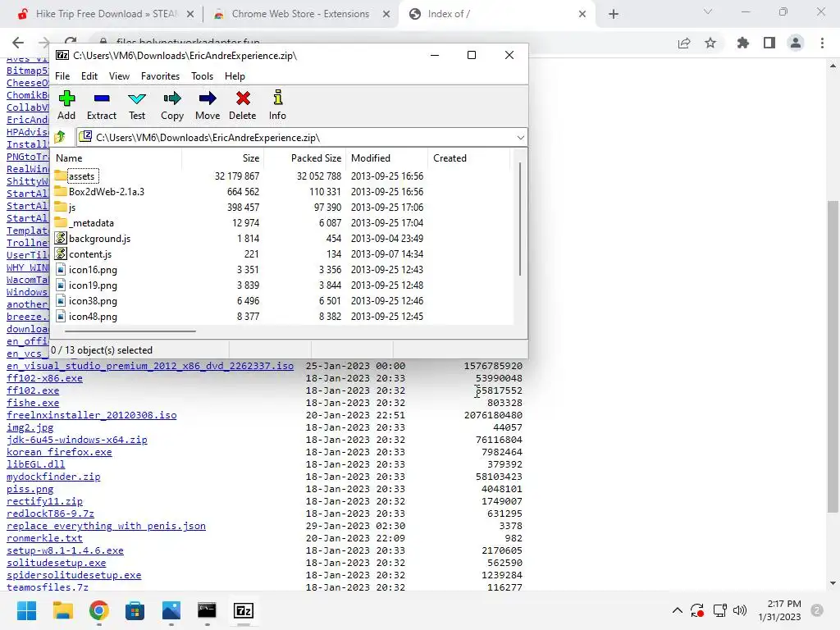
Task: Open the volume control tray icon
Action: (740, 610)
